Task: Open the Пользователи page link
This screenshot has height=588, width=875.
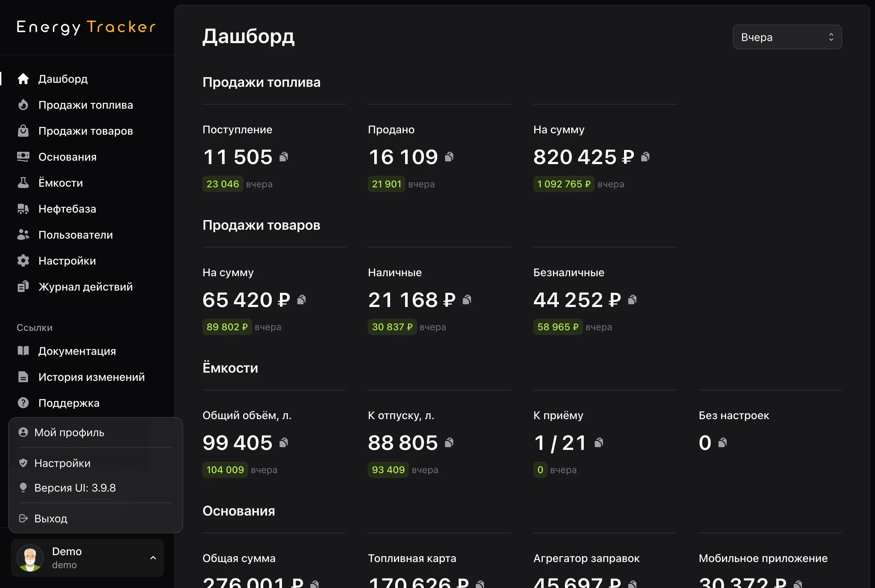Action: (x=76, y=235)
